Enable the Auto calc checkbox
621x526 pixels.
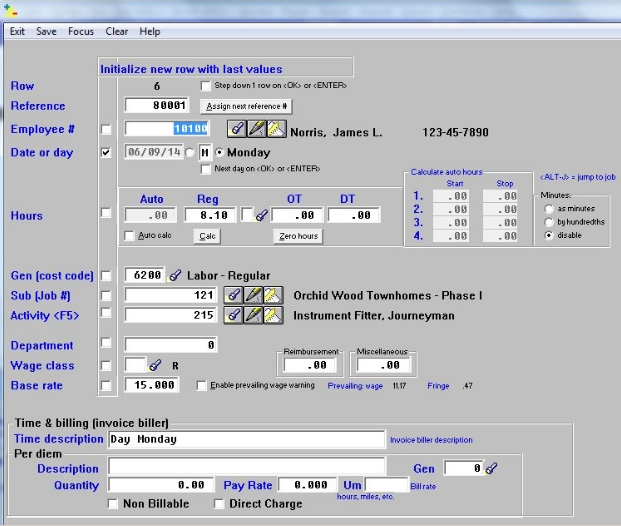[x=130, y=236]
